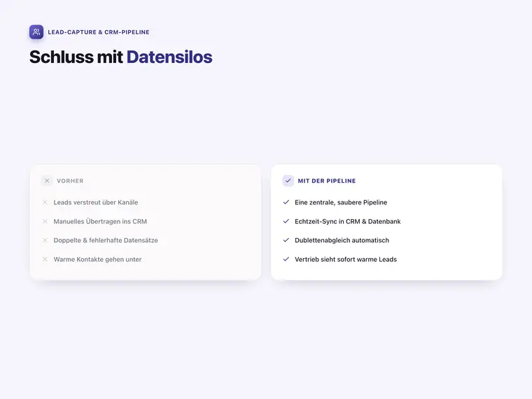Click the 'Schluss mit' part of the headline
532x399 pixels.
(x=76, y=57)
